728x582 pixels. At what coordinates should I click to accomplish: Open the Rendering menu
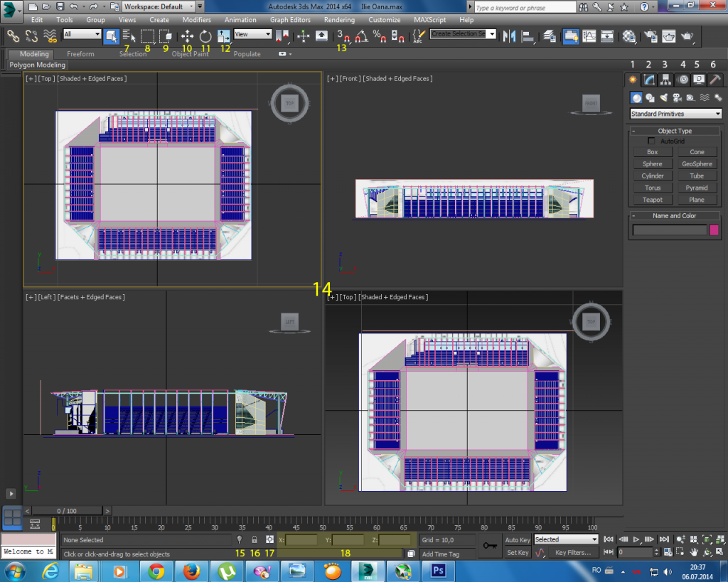coord(339,20)
